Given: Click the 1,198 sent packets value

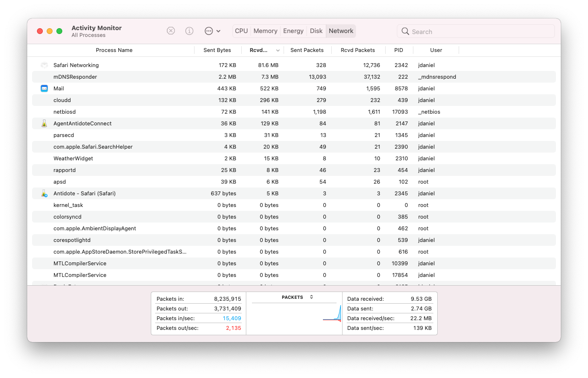Looking at the screenshot, I should [x=319, y=112].
